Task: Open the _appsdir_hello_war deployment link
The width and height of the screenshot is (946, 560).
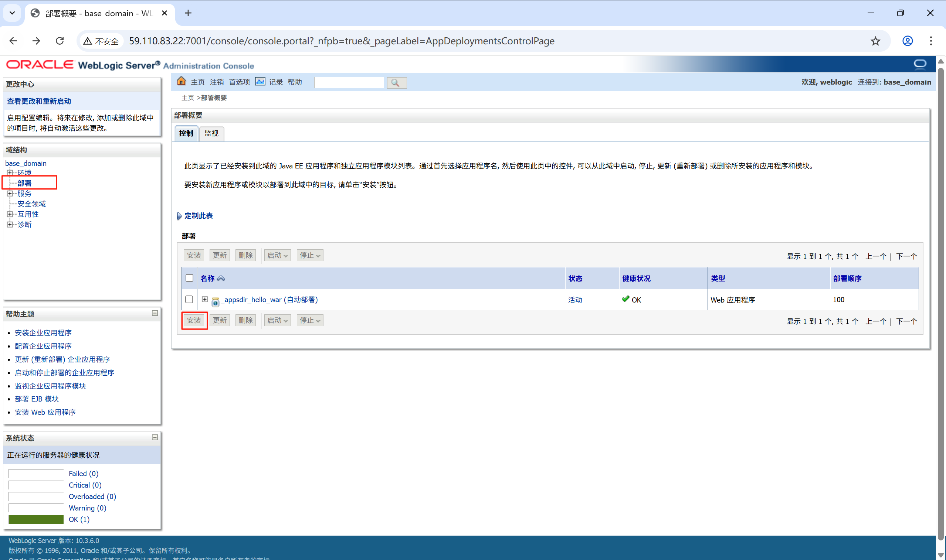Action: click(269, 300)
